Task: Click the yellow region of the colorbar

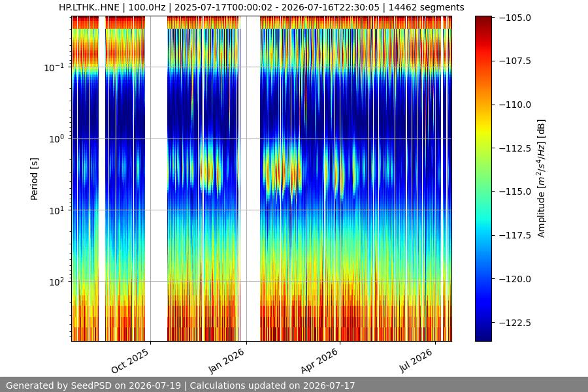Action: coord(483,129)
